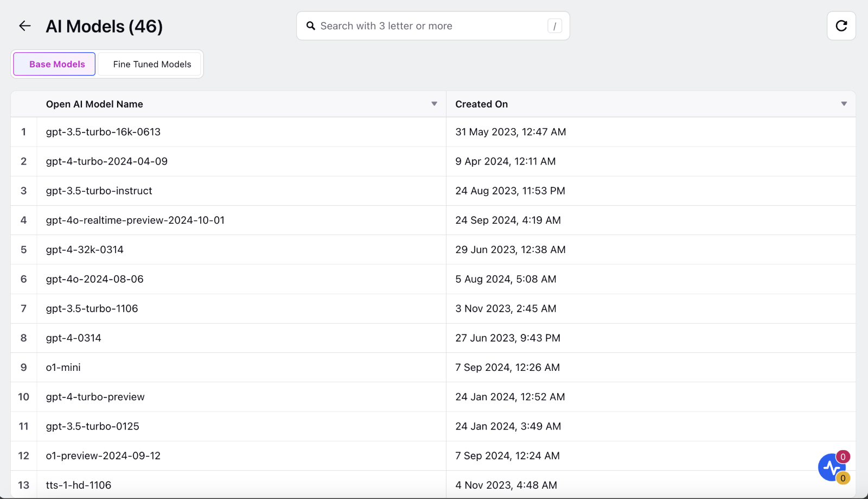Select gpt-4-turbo-2024-04-09 model name

pyautogui.click(x=107, y=161)
